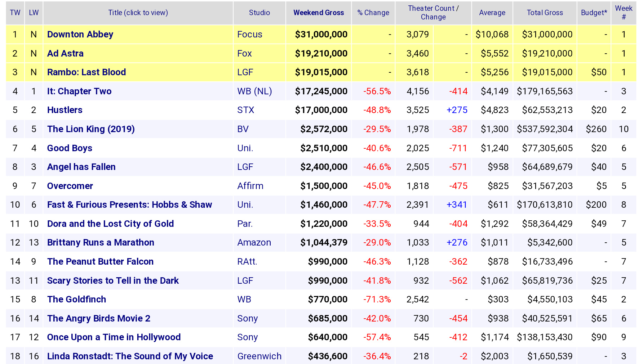Sort by Total Gross column header
The width and height of the screenshot is (639, 364).
[545, 13]
